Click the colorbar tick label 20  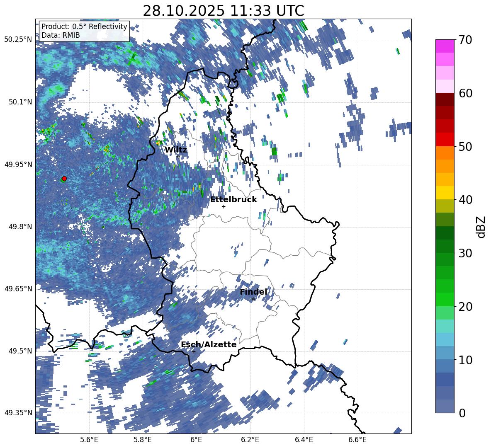coord(465,307)
